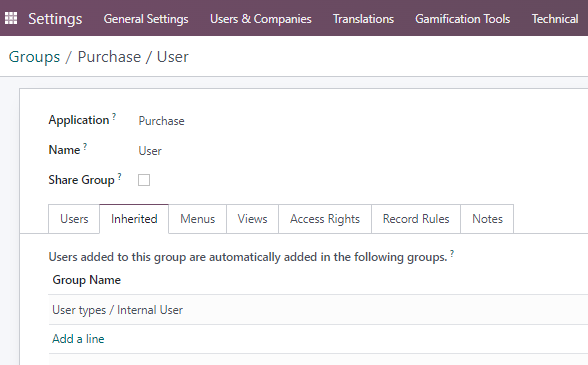Viewport: 588px width, 365px height.
Task: Toggle the Share Group checkbox
Action: pyautogui.click(x=144, y=180)
